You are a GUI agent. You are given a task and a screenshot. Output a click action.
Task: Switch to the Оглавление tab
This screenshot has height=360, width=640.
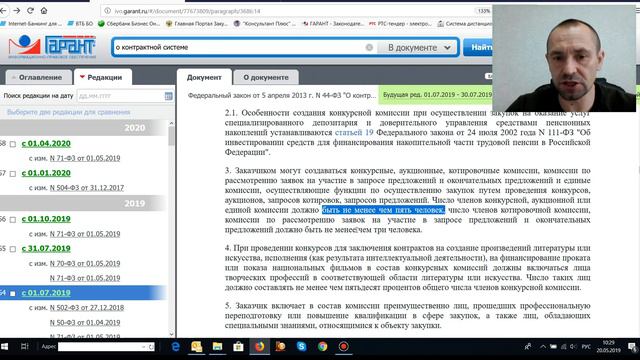coord(40,77)
